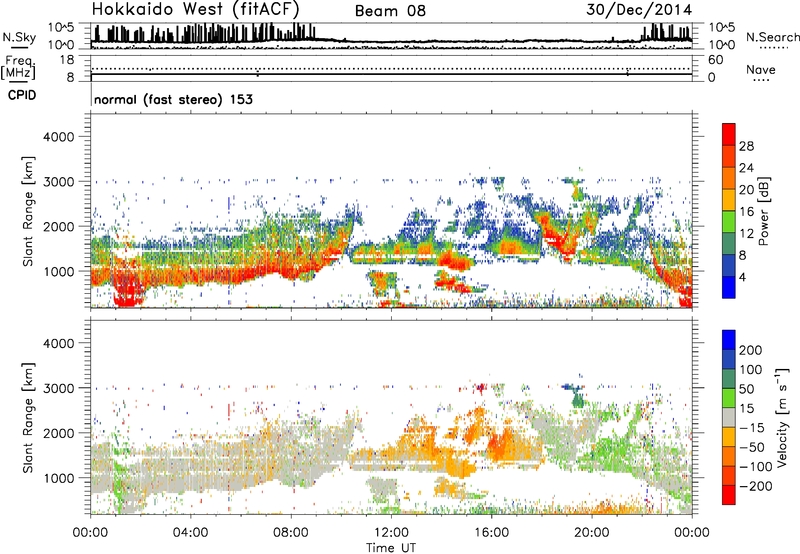Click the "28" tick on the Power colorbar
This screenshot has height=554, width=800.
coord(746,146)
